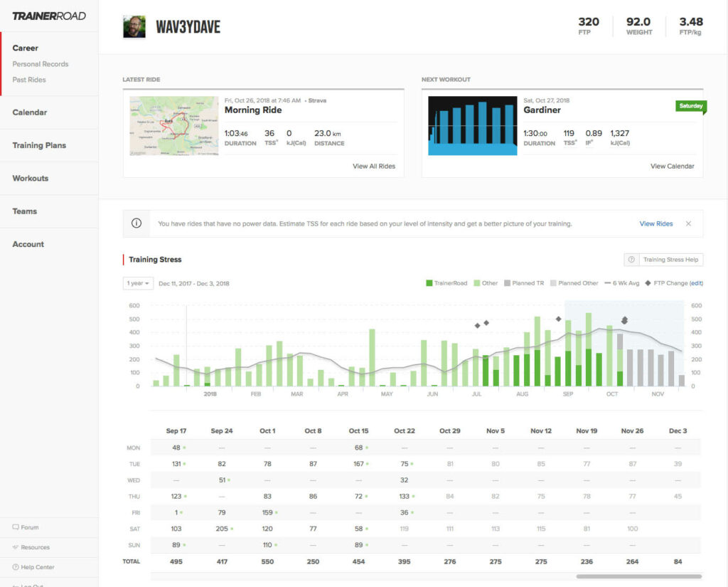Click the Resources icon in sidebar

[16, 547]
